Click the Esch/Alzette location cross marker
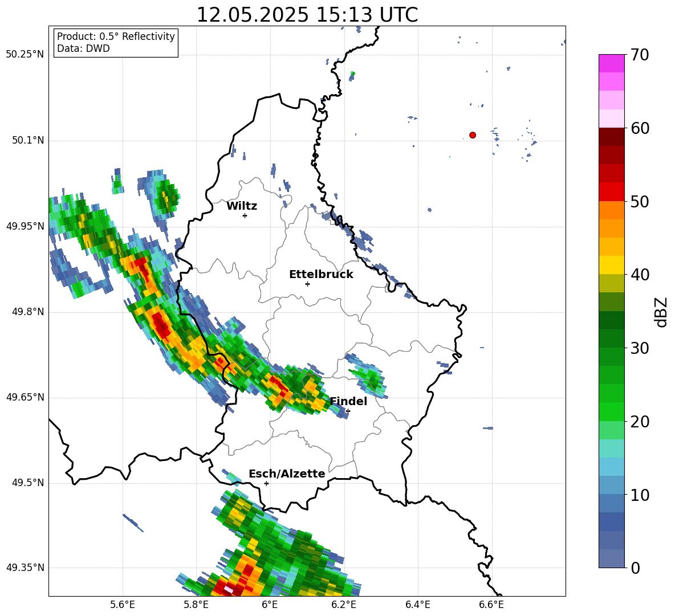 (266, 483)
